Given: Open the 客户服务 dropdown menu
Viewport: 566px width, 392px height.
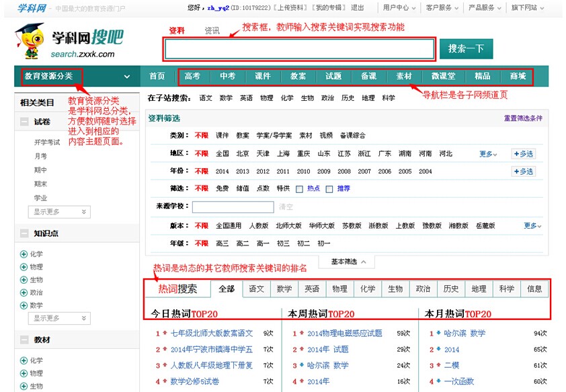Looking at the screenshot, I should point(442,7).
